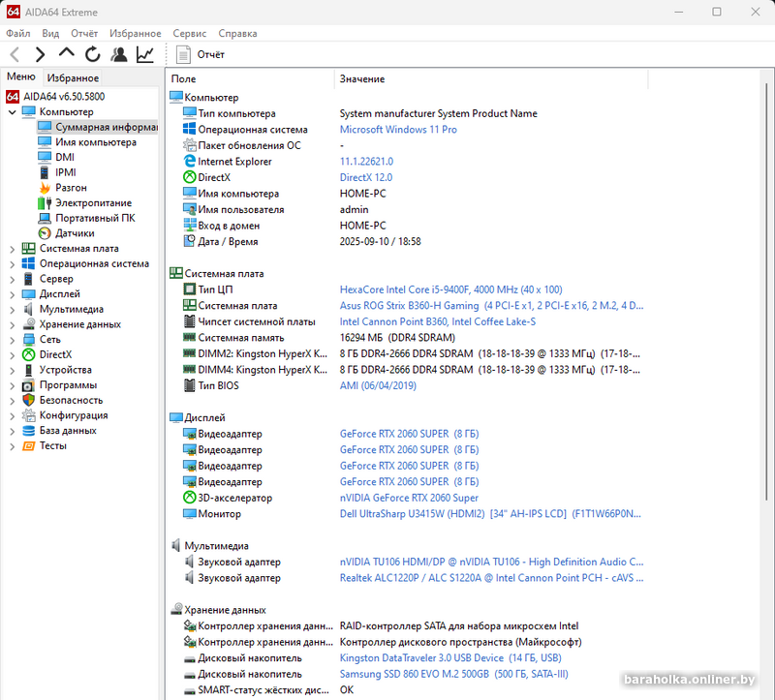The image size is (775, 700).
Task: Select the 16294 МБ (DDR4 SDRAM) value
Action: (x=397, y=338)
